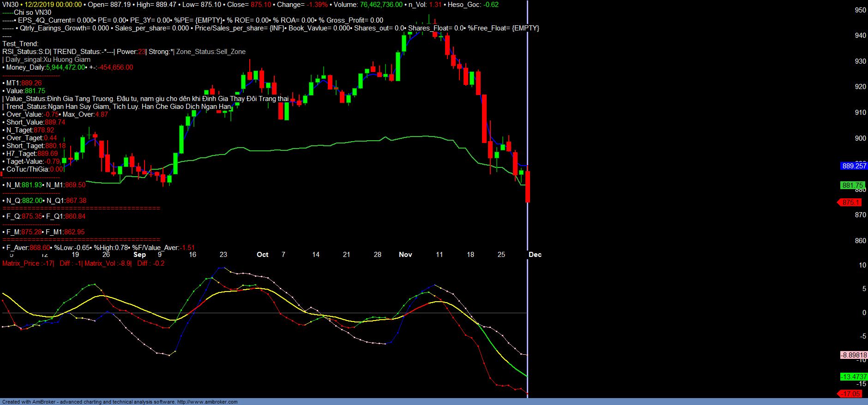868x405 pixels.
Task: Click the Daily_singal:Xu Huong Giam label
Action: 48,60
